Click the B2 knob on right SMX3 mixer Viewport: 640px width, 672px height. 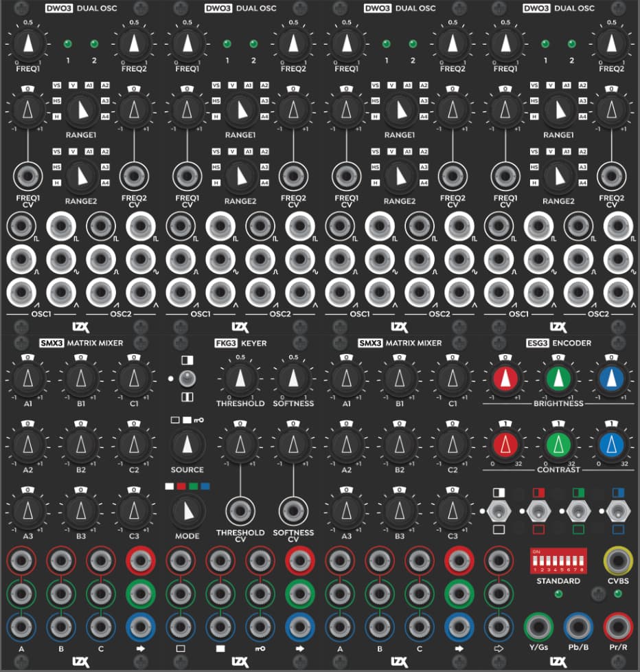[x=400, y=445]
